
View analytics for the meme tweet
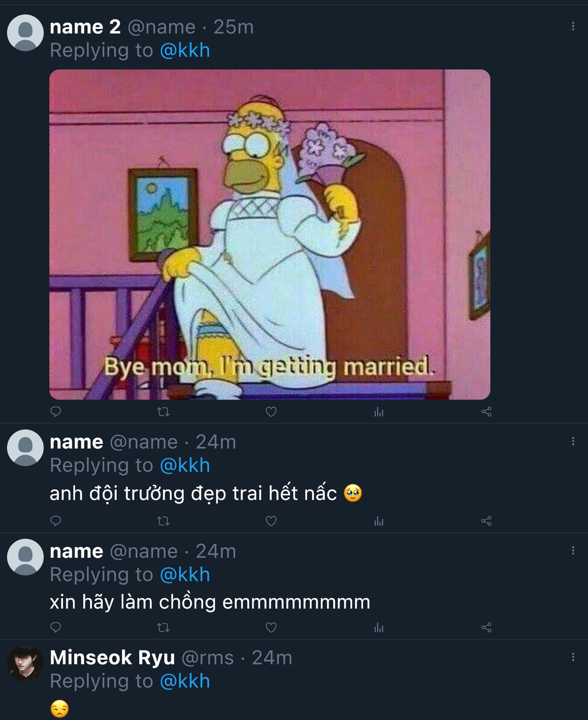(378, 412)
